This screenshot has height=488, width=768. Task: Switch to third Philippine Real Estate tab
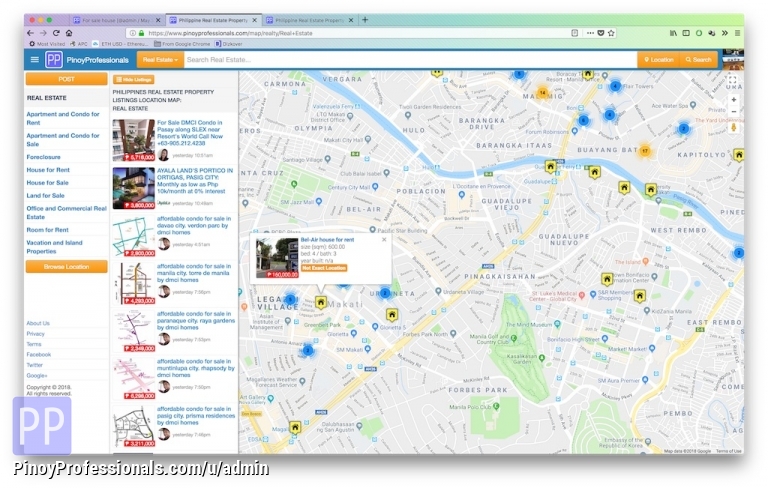point(309,20)
